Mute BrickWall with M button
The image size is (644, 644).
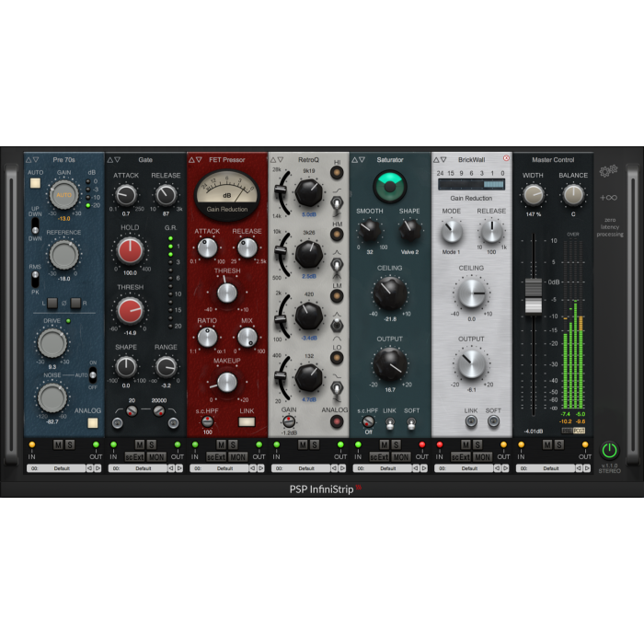[x=466, y=444]
